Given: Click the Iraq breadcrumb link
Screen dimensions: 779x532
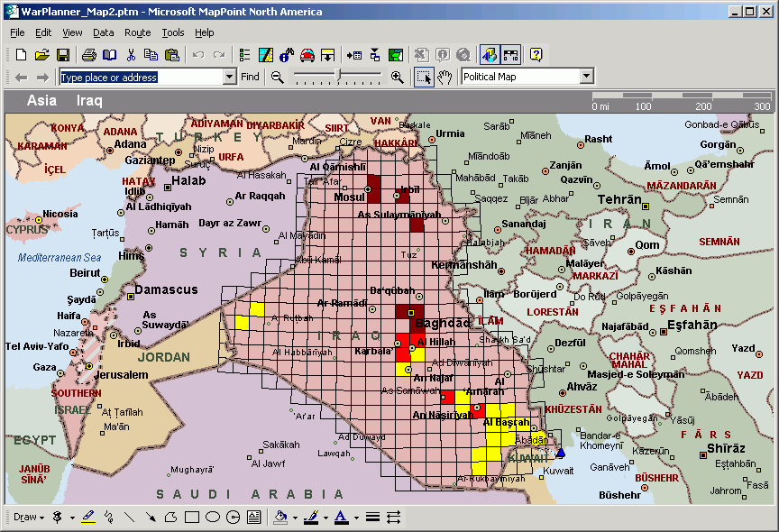Looking at the screenshot, I should [x=88, y=101].
